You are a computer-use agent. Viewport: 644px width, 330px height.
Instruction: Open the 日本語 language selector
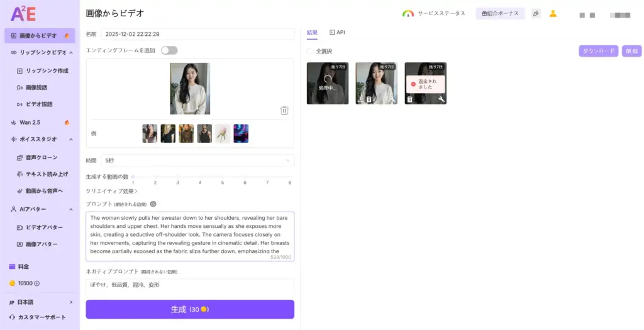(40, 302)
